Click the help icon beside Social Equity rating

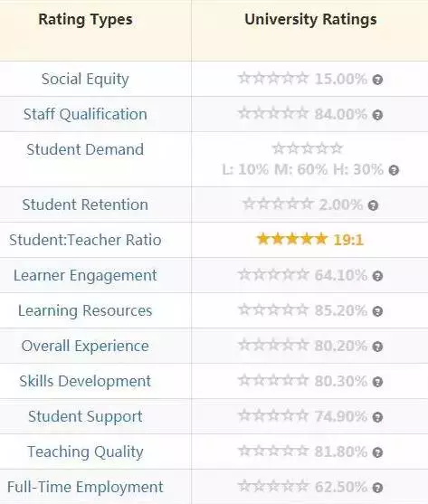[377, 80]
